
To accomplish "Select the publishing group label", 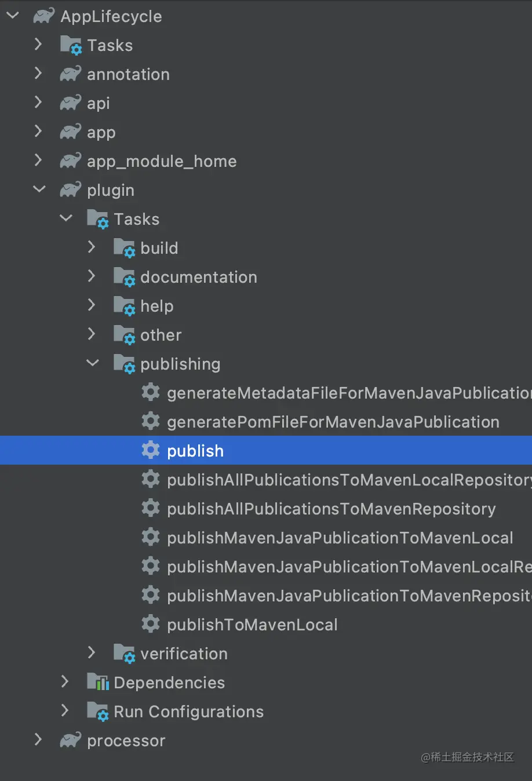I will click(180, 364).
